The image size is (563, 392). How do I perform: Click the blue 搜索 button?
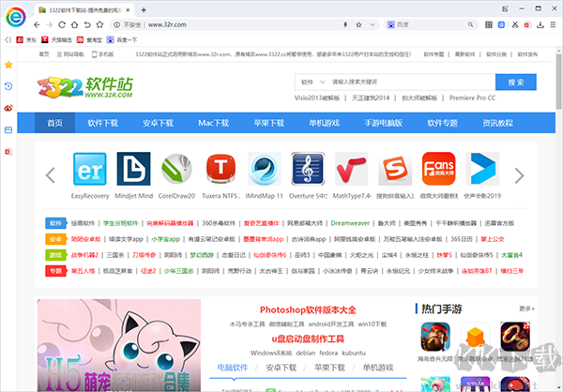(516, 83)
